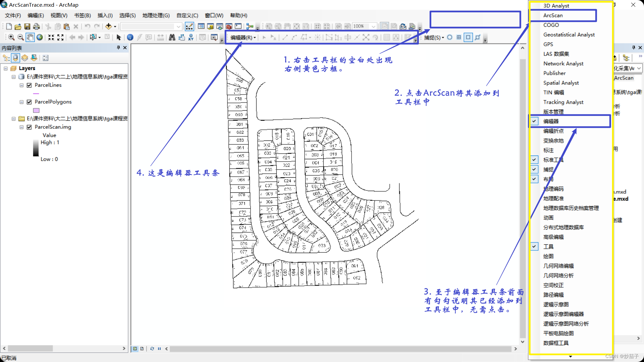Zoom to Full Extent globe icon
This screenshot has height=362, width=644.
[40, 37]
